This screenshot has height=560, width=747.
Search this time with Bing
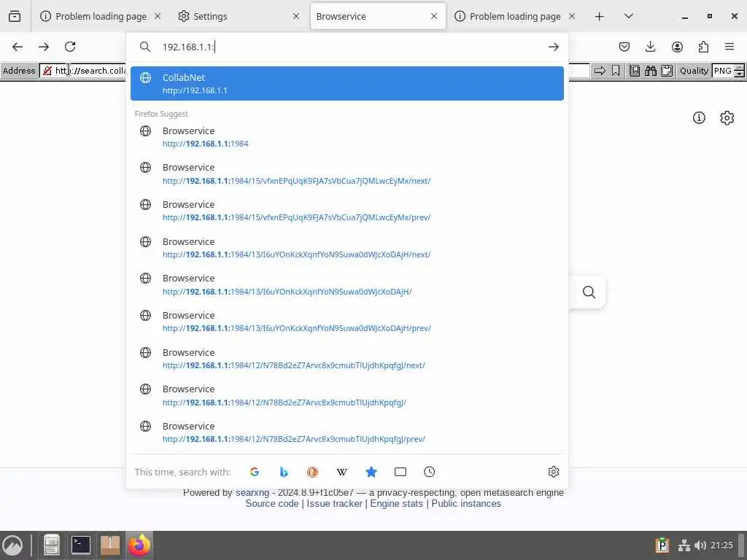click(x=284, y=472)
